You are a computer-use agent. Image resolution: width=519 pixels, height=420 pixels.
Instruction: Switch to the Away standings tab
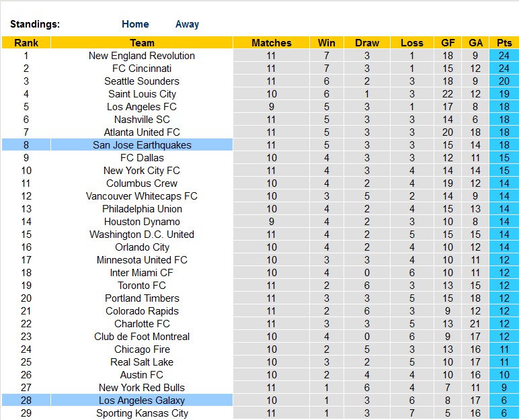click(x=187, y=24)
